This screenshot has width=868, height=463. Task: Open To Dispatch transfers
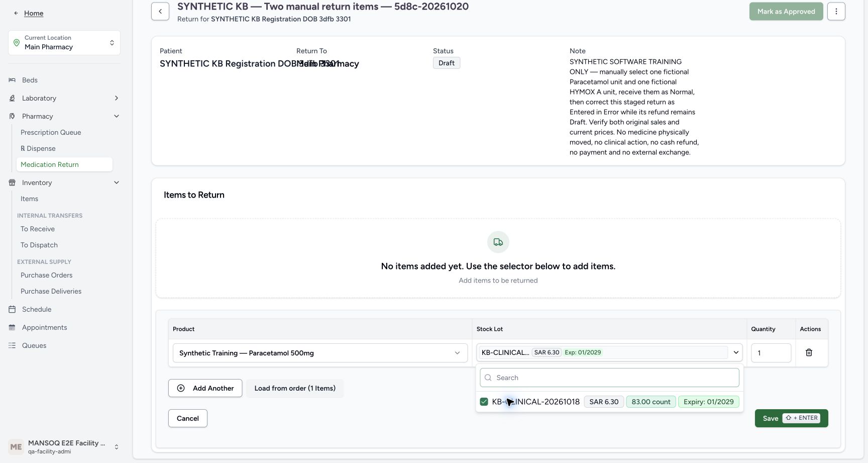tap(39, 245)
